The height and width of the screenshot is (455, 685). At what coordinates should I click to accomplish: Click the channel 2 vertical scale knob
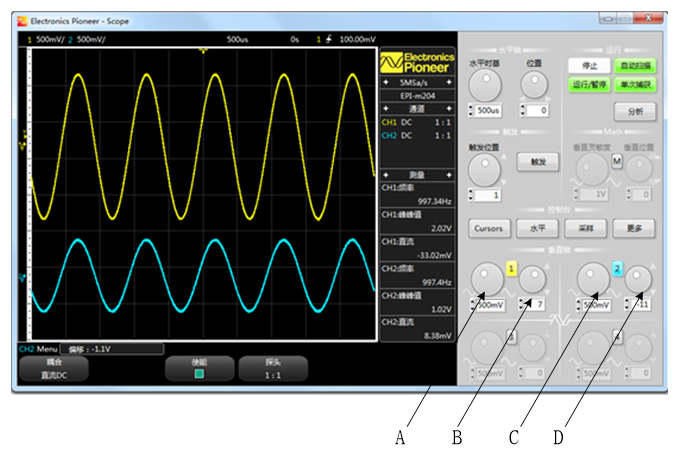(593, 279)
